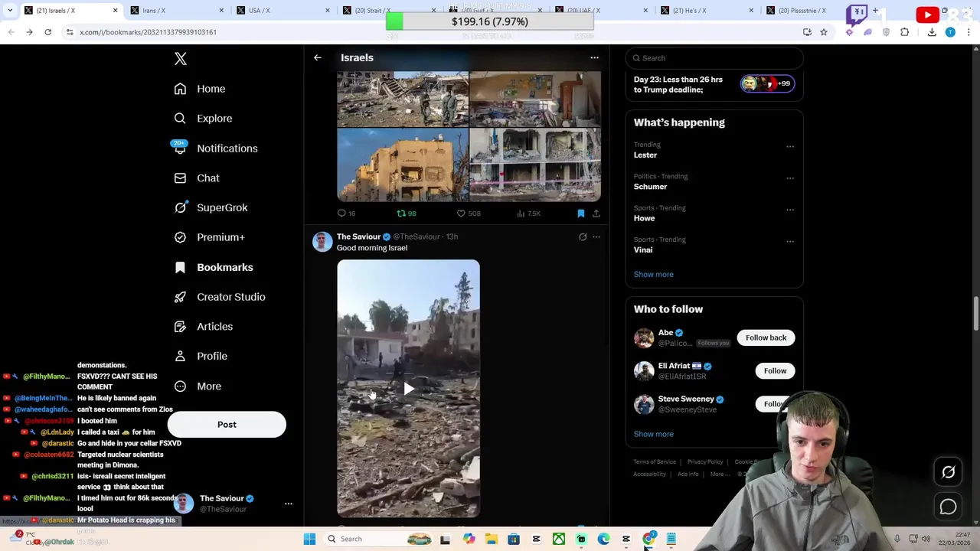This screenshot has width=980, height=551.
Task: Open options for the Howe trend
Action: click(790, 210)
